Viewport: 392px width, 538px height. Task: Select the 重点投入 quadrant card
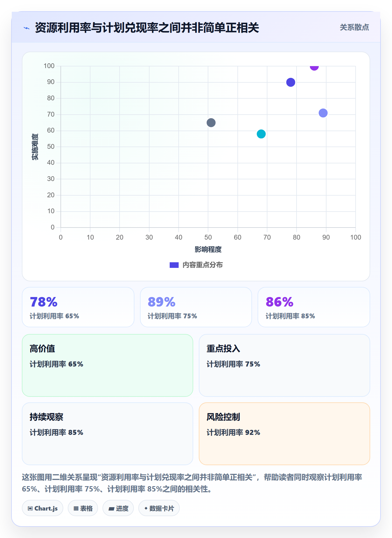[284, 365]
